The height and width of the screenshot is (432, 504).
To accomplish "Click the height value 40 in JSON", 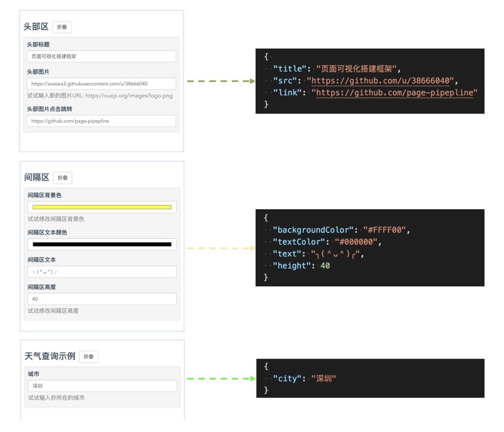I will [325, 266].
